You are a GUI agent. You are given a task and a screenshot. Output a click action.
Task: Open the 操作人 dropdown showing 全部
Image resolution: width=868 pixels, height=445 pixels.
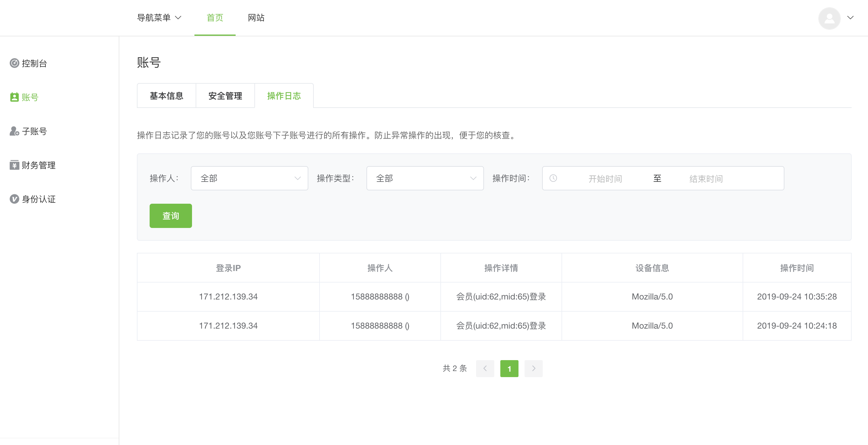click(249, 178)
